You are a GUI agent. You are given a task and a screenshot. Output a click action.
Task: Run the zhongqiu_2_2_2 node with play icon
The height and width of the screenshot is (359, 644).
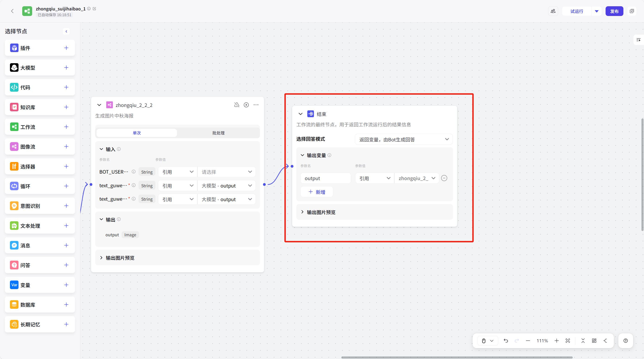coord(246,105)
